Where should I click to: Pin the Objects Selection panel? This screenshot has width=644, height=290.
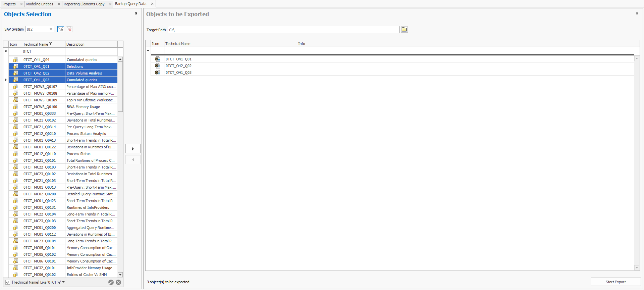136,14
